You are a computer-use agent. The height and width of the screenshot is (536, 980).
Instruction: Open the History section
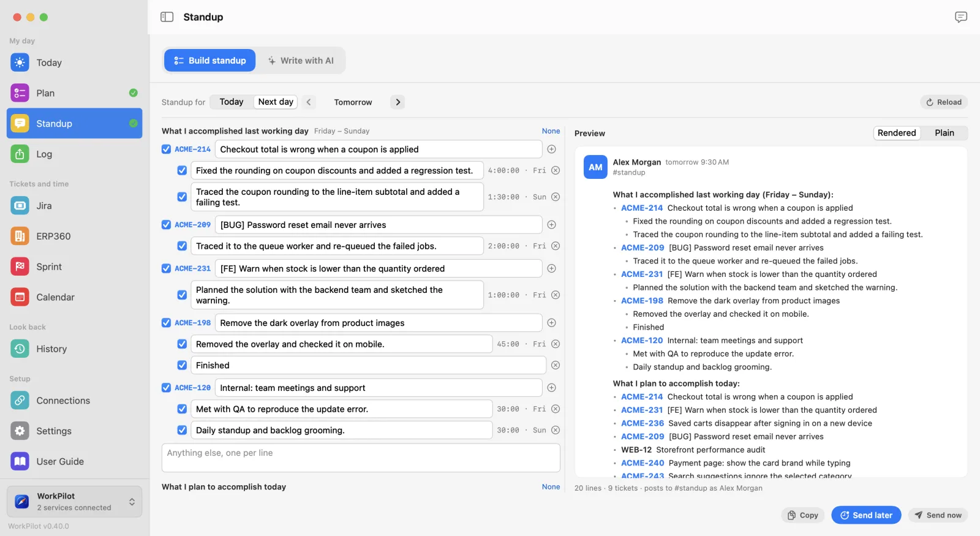point(74,349)
